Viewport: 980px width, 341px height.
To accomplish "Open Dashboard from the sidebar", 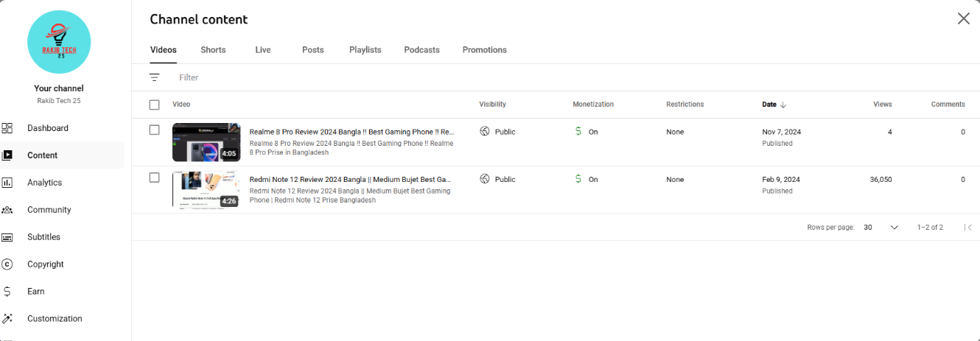I will [63, 128].
